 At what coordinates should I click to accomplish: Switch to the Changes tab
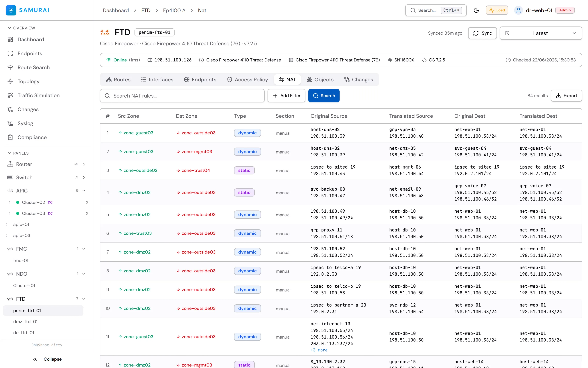(x=358, y=80)
